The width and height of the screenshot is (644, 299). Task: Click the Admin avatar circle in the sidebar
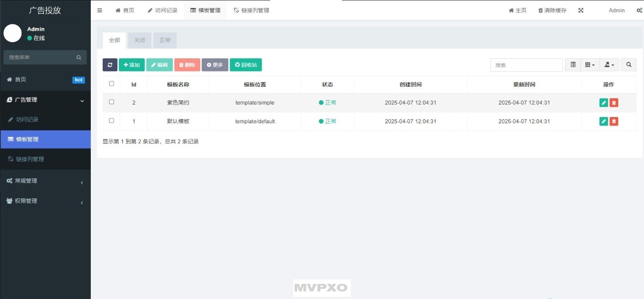12,33
